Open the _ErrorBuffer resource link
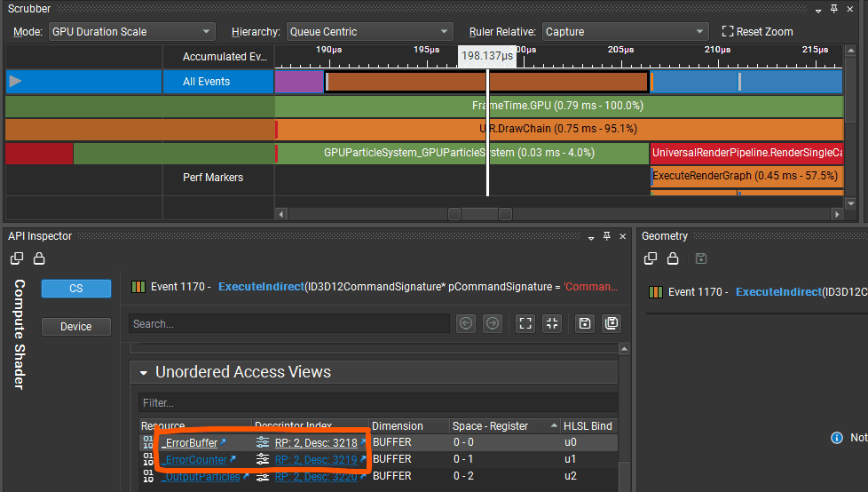868x492 pixels. point(191,442)
